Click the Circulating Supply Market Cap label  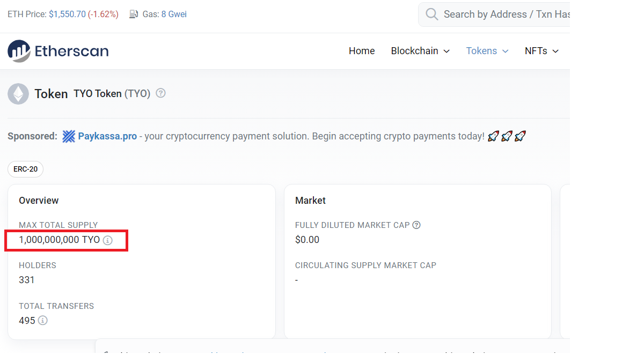[x=365, y=265]
